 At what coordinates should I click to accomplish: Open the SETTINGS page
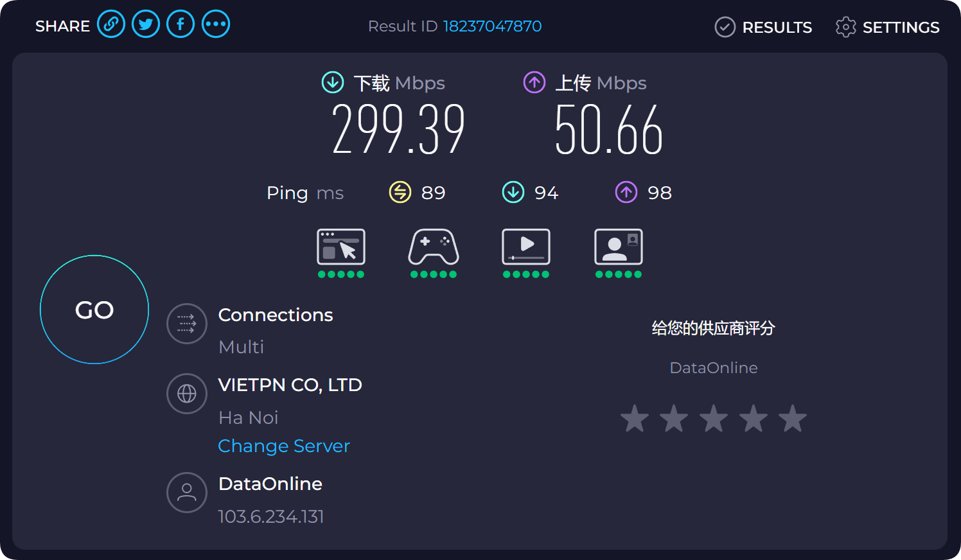[888, 27]
